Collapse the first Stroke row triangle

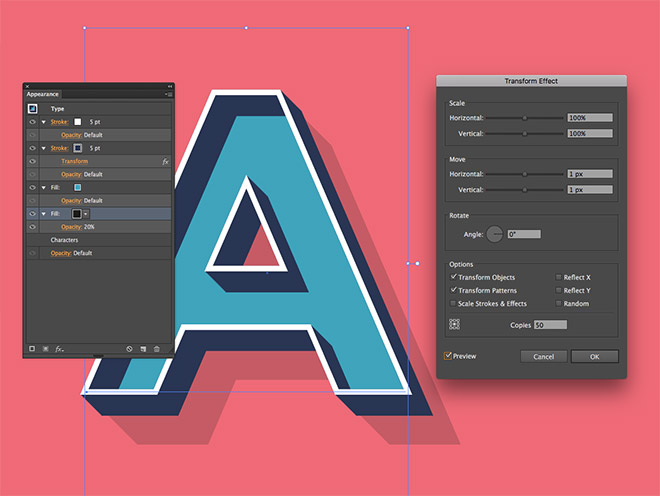point(44,122)
